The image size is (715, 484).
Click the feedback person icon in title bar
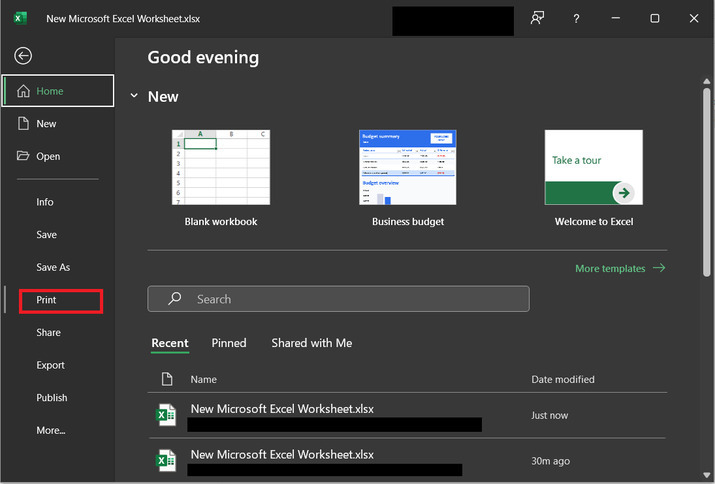[538, 18]
